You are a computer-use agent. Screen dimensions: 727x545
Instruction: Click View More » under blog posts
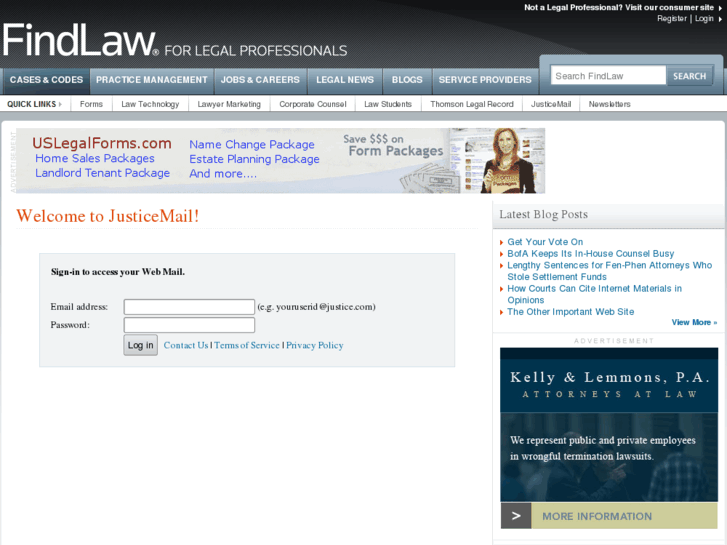694,322
